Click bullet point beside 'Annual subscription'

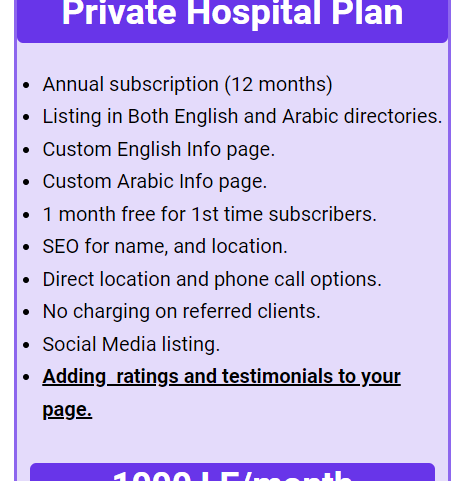tap(26, 85)
